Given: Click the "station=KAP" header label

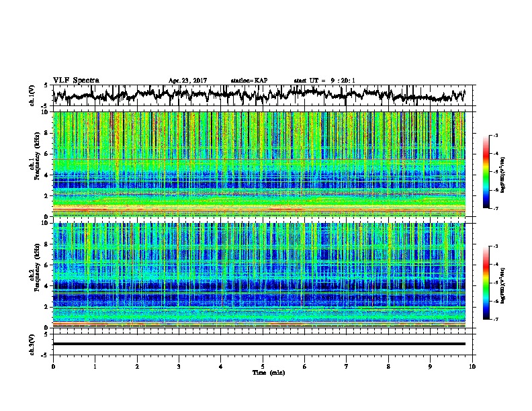Looking at the screenshot, I should click(249, 81).
